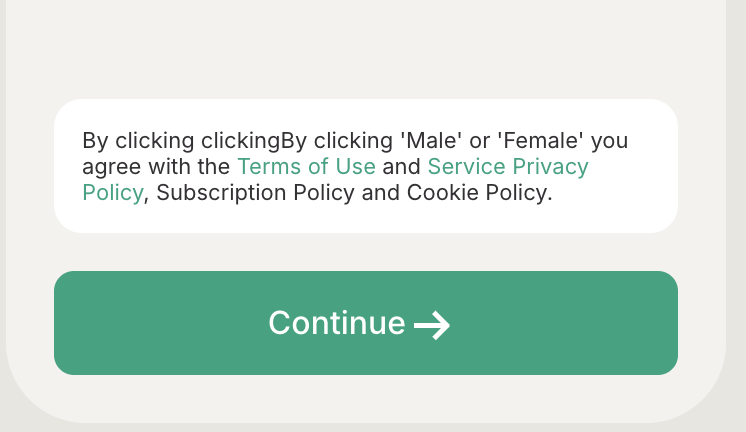The image size is (746, 432).
Task: Click the word 'Female' in the notice
Action: click(x=550, y=140)
